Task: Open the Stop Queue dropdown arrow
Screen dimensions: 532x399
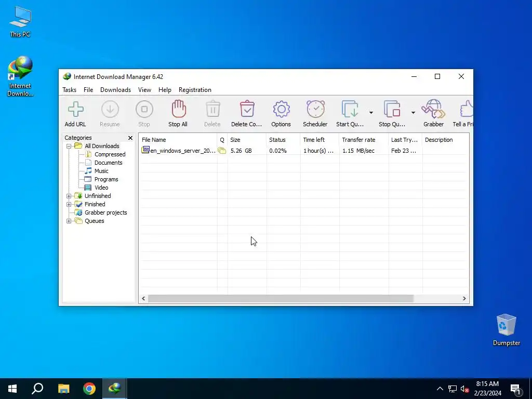Action: (x=413, y=113)
